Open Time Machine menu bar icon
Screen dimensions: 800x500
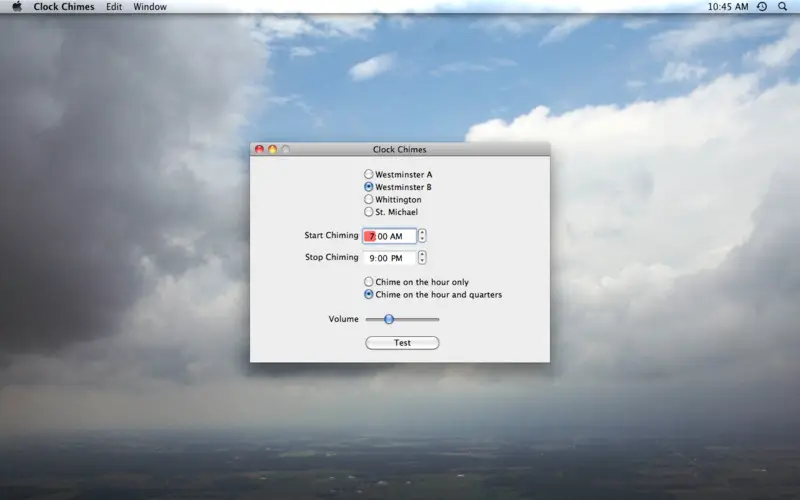[762, 7]
